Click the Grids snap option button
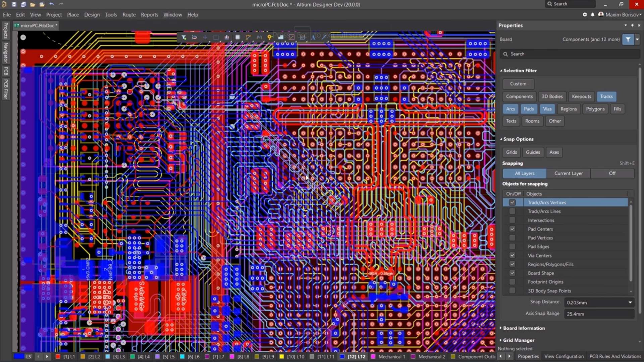Viewport: 644px width, 362px height. (511, 152)
